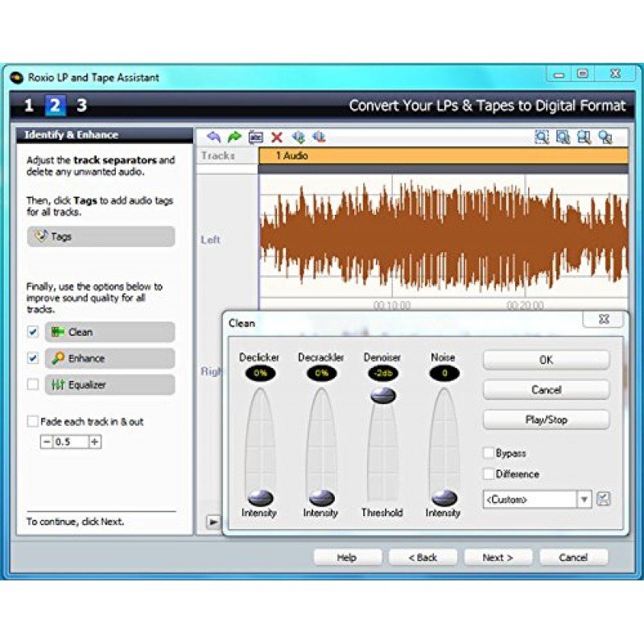Click the Help button

347,557
